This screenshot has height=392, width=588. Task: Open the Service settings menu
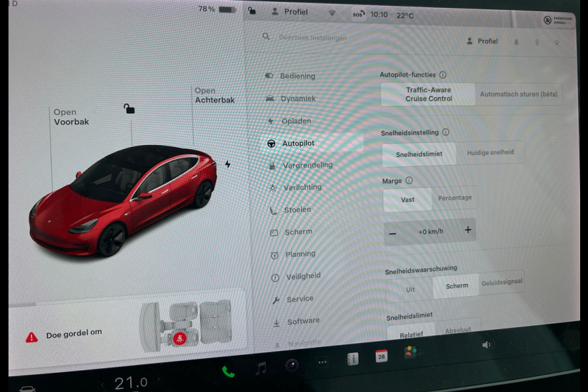(x=293, y=299)
